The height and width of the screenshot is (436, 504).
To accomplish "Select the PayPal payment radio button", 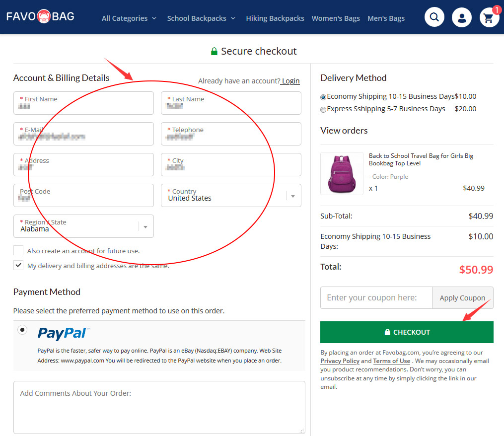I will click(22, 329).
